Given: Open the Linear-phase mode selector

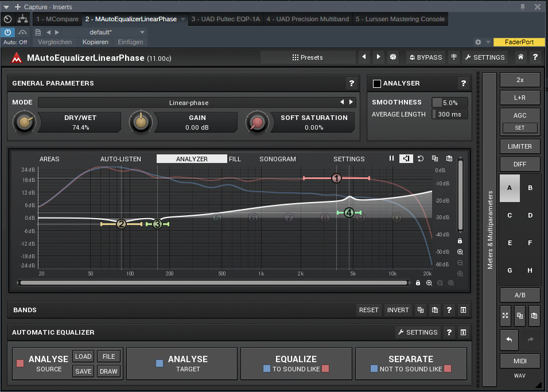Looking at the screenshot, I should (189, 103).
